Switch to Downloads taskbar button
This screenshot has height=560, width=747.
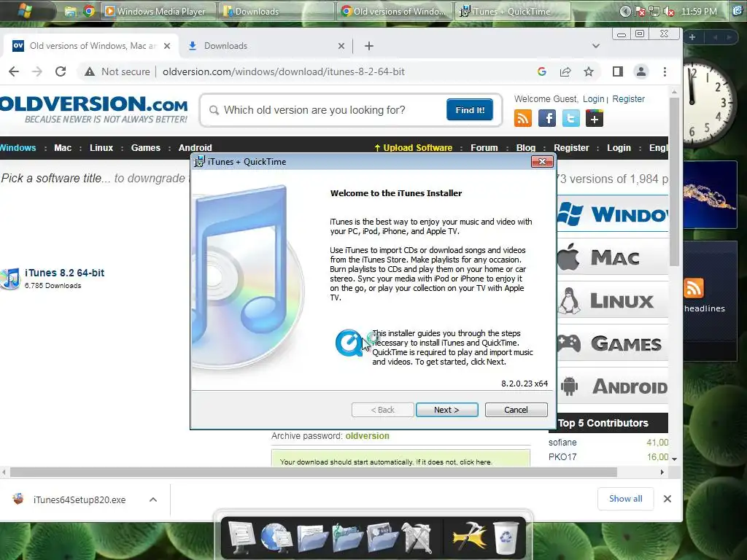click(276, 11)
